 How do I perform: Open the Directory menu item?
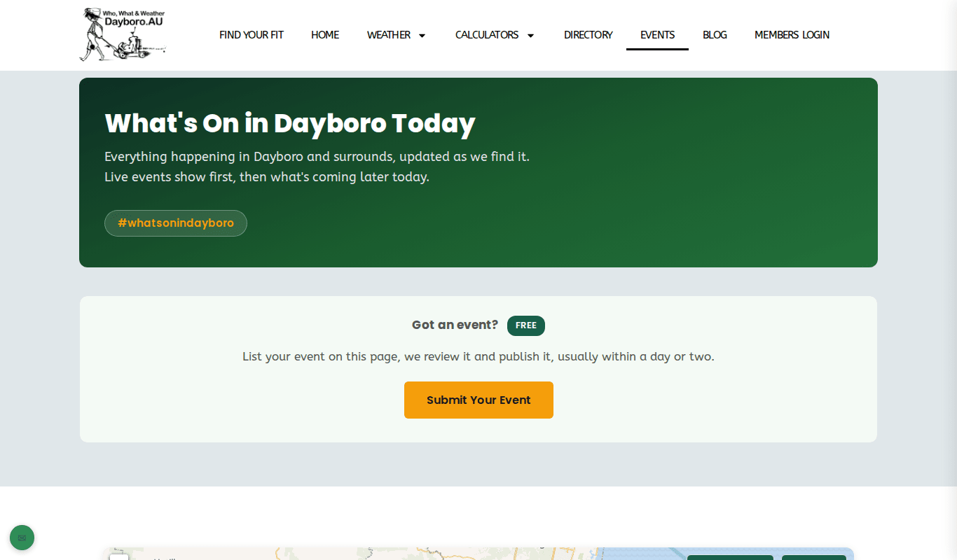588,35
